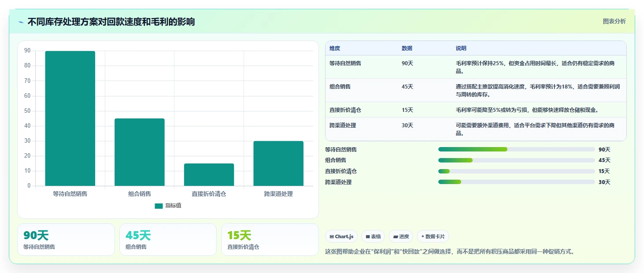Click the footnote about 保利润 and 快回款
This screenshot has width=644, height=273.
(x=449, y=252)
